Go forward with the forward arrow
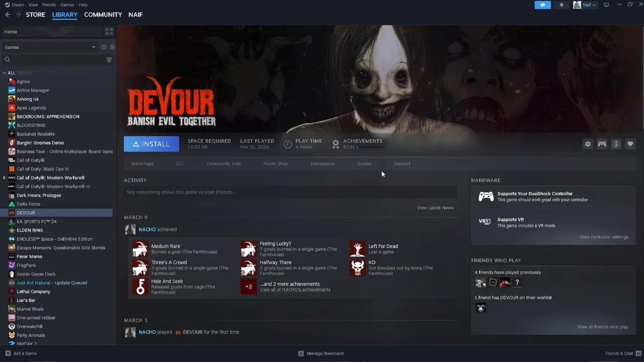The width and height of the screenshot is (644, 362). tap(19, 15)
